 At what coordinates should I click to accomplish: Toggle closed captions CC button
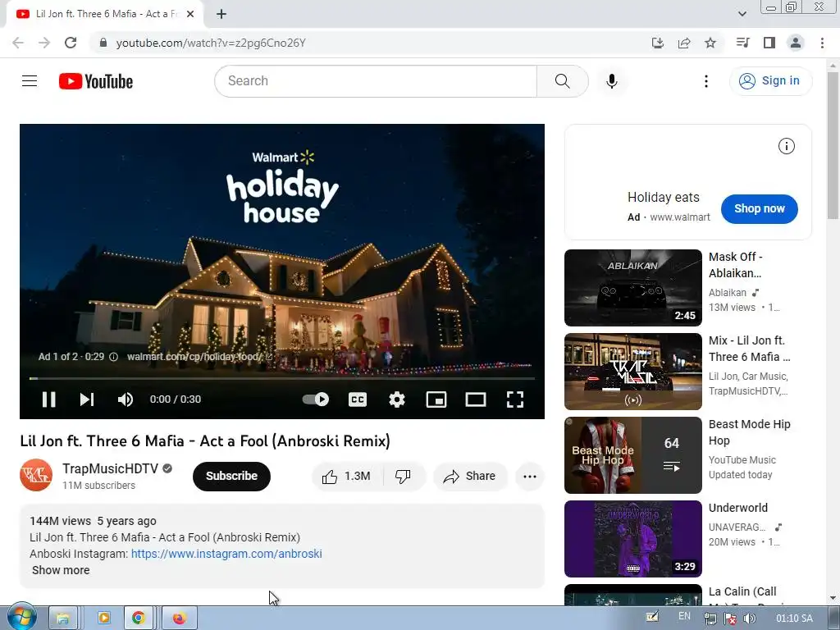pos(358,399)
